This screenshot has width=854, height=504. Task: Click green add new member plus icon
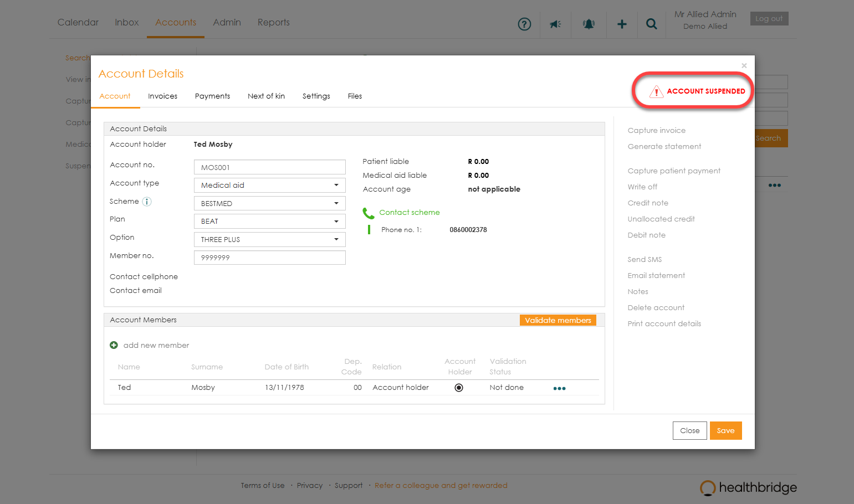pyautogui.click(x=114, y=345)
